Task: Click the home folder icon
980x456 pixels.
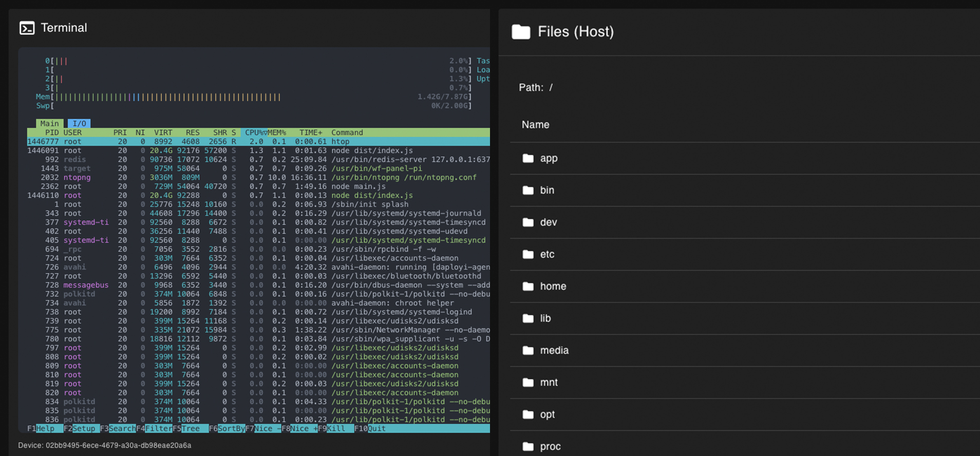Action: point(528,286)
